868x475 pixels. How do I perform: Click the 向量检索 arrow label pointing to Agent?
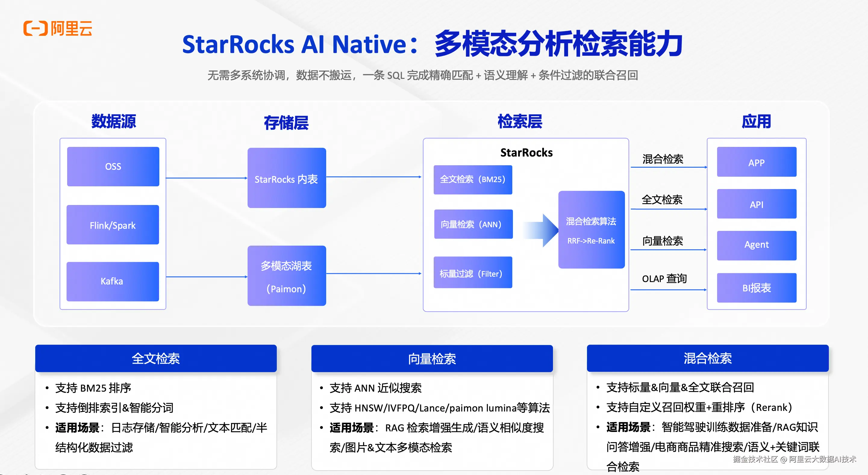click(x=663, y=241)
